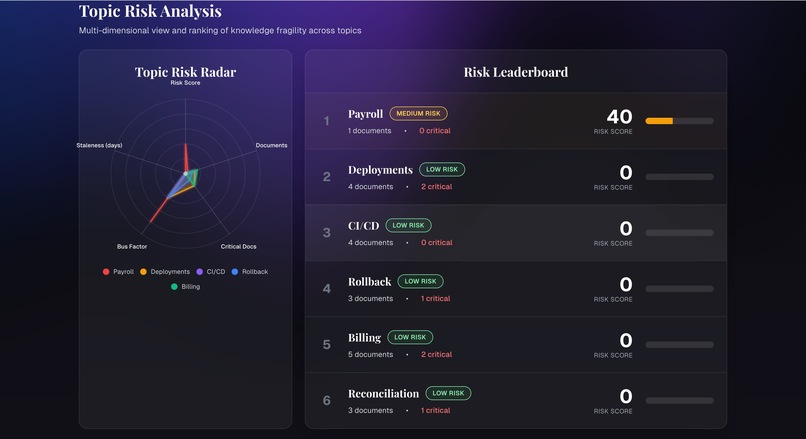The image size is (806, 439).
Task: Open the Payroll leaderboard entry
Action: coord(516,121)
